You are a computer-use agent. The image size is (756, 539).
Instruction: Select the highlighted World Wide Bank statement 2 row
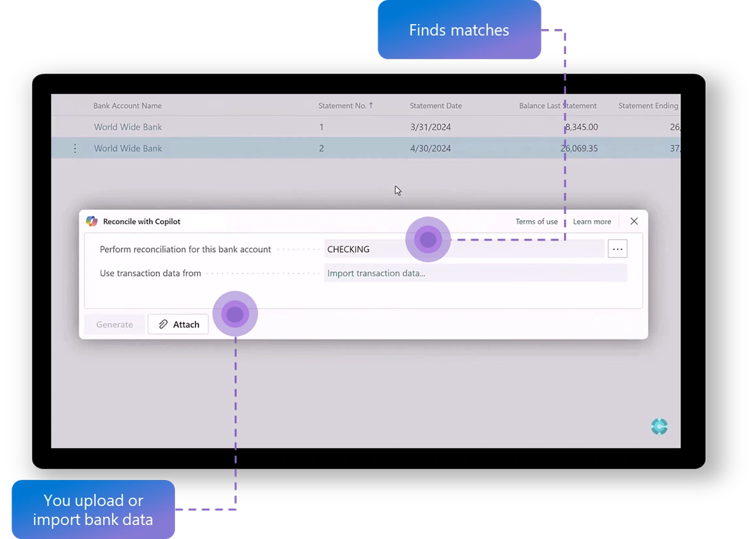coord(252,148)
